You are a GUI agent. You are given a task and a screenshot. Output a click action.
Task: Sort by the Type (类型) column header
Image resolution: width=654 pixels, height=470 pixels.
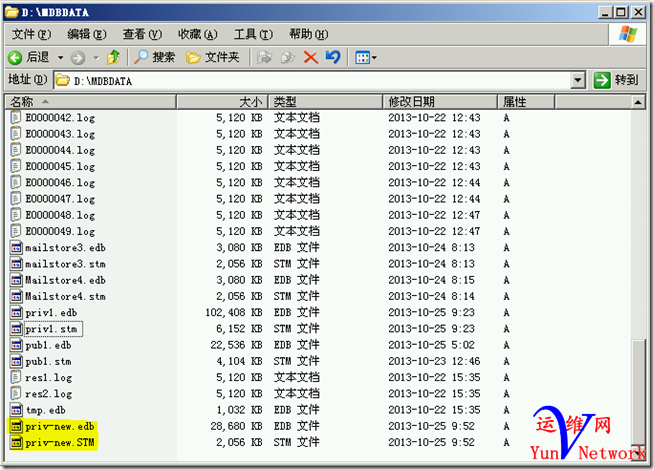pos(325,102)
